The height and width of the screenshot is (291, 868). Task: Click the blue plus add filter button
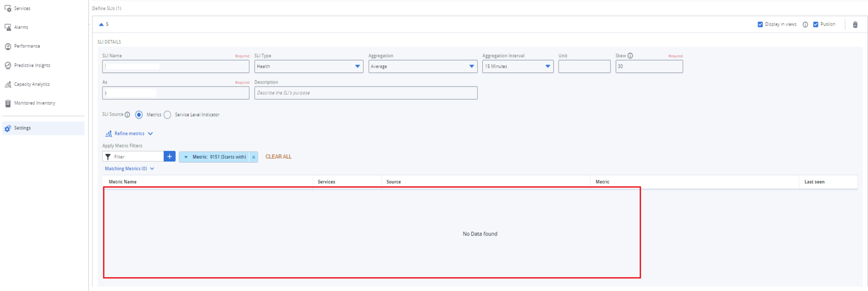169,156
